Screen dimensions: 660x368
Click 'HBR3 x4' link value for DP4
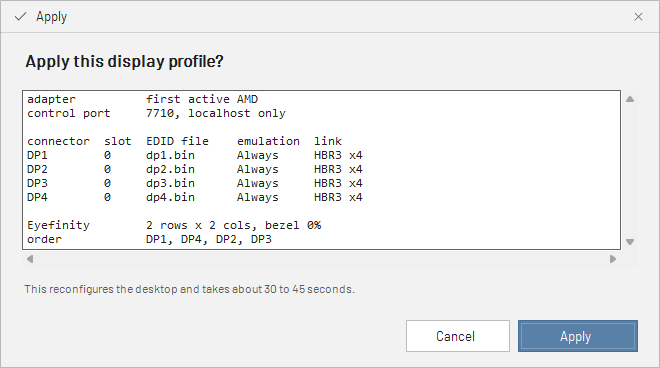pyautogui.click(x=338, y=197)
